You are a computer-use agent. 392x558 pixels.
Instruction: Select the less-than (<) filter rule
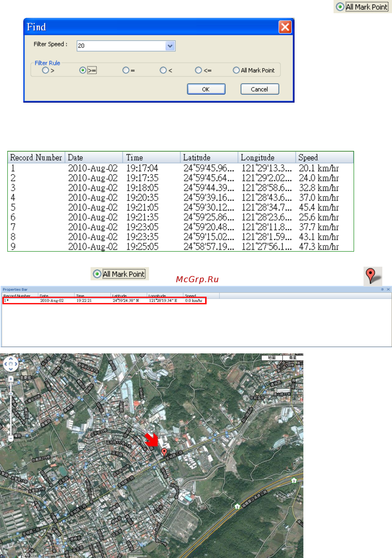(x=163, y=70)
